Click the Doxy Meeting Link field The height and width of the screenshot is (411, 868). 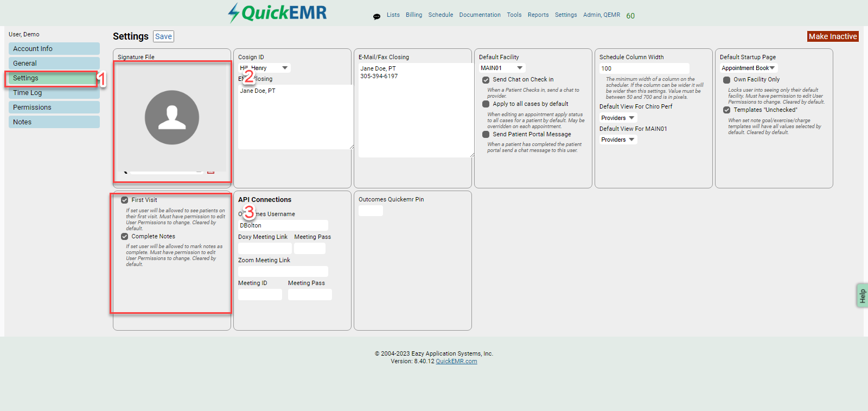pyautogui.click(x=265, y=248)
